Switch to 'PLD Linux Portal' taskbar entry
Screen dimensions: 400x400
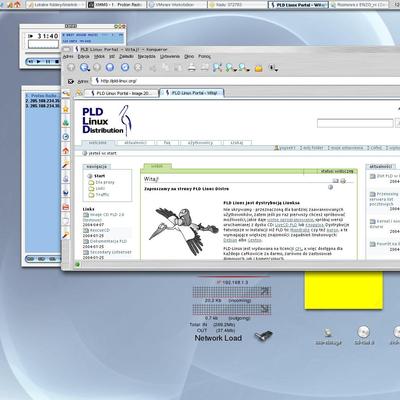[x=298, y=5]
